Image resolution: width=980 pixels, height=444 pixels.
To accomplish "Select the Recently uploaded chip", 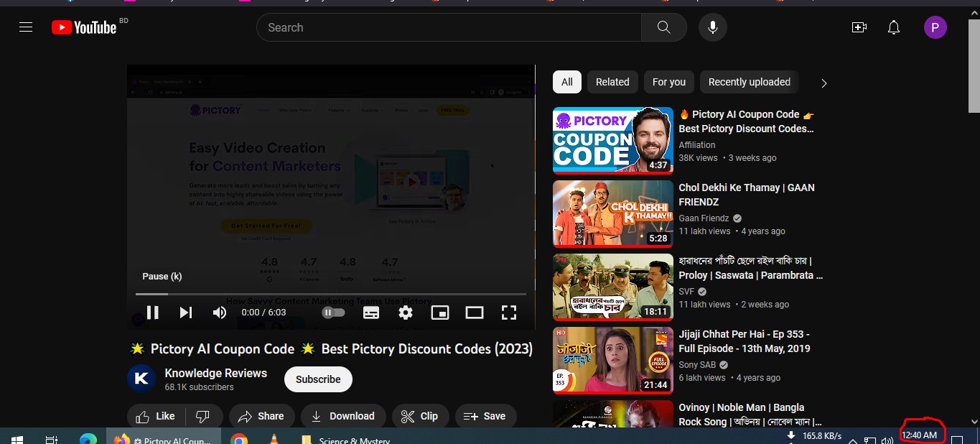I will [750, 82].
